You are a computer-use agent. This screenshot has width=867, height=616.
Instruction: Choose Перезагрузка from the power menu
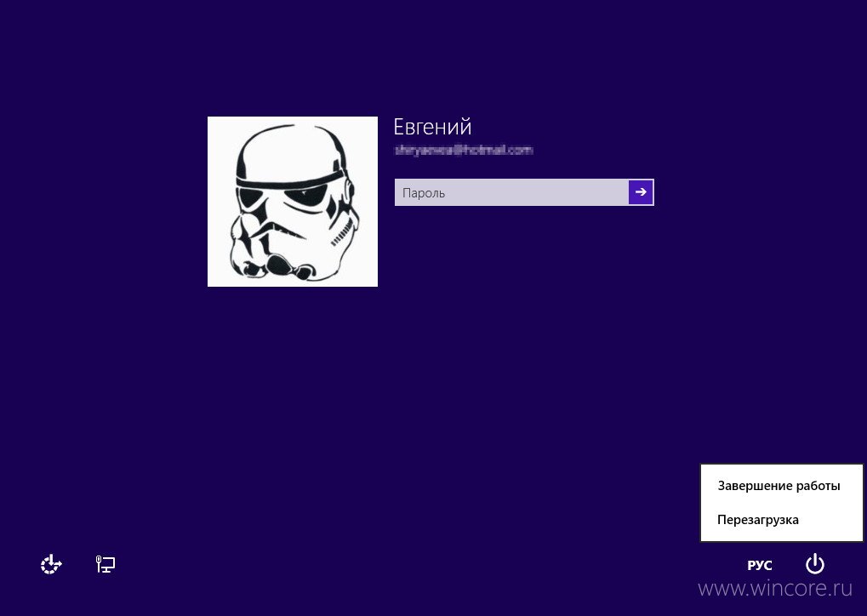[781, 520]
